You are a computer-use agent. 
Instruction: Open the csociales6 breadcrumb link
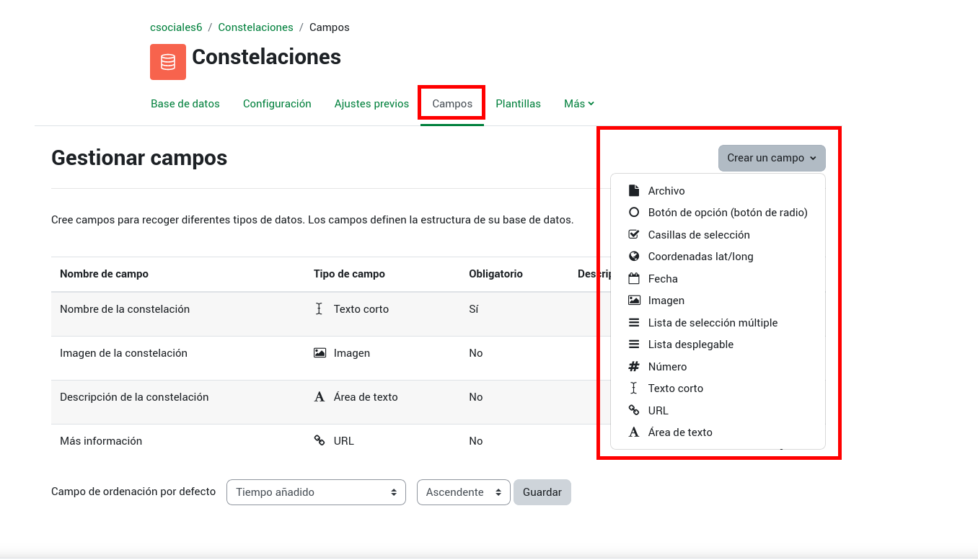[176, 27]
